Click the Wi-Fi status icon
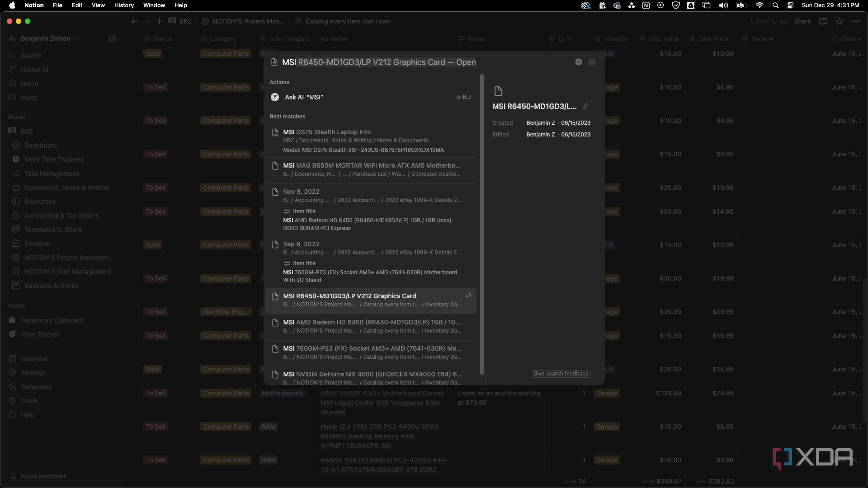This screenshot has width=868, height=488. 759,5
